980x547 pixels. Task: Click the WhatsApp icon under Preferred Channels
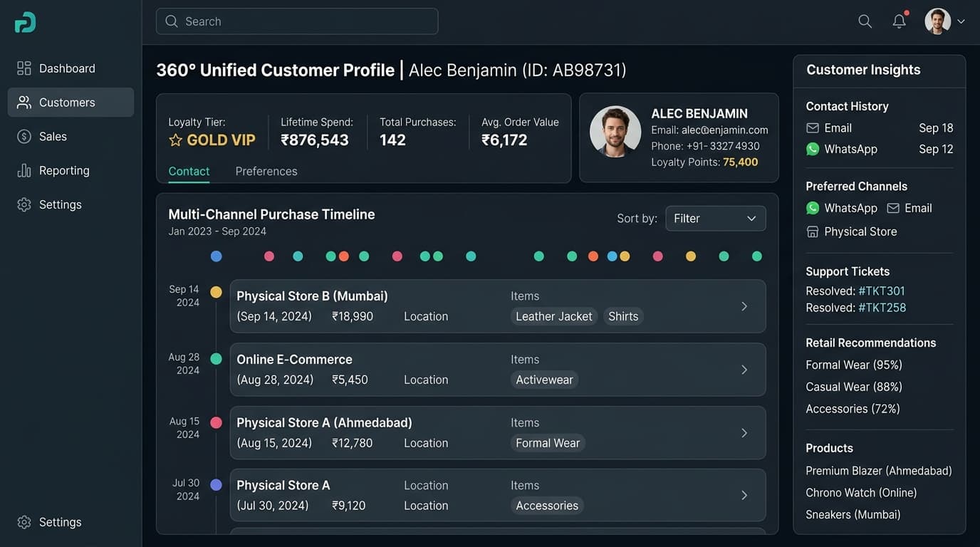[813, 208]
